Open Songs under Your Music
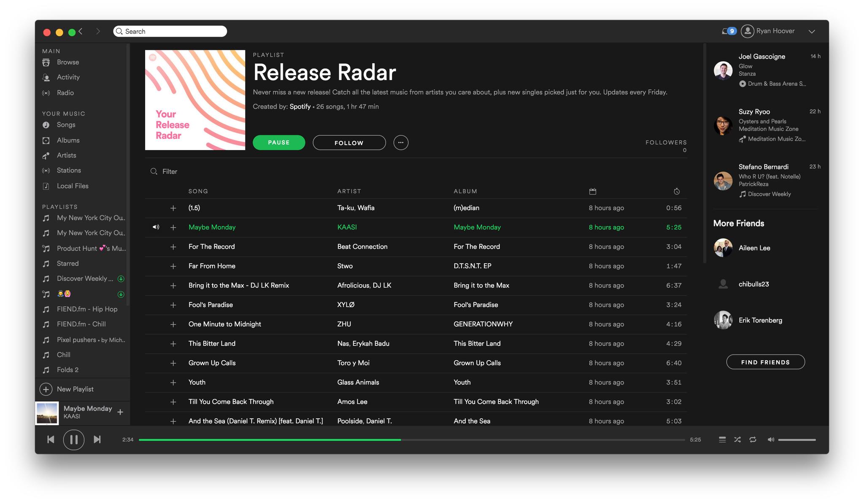This screenshot has width=864, height=504. pos(66,125)
